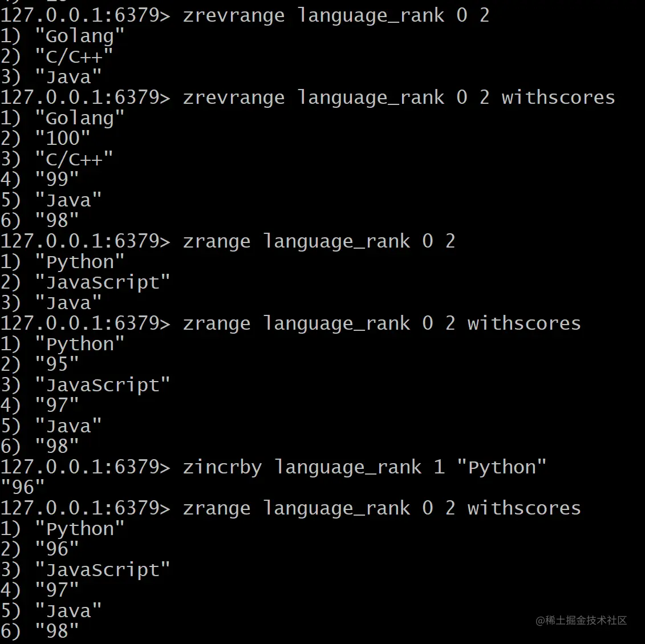Click zrevrange language_rank 0 2 without withscores

tap(336, 15)
